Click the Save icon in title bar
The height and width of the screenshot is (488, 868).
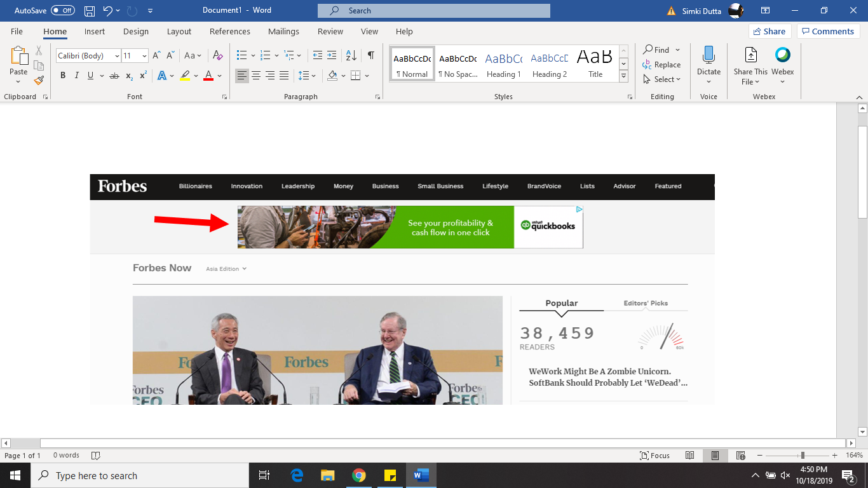[90, 11]
